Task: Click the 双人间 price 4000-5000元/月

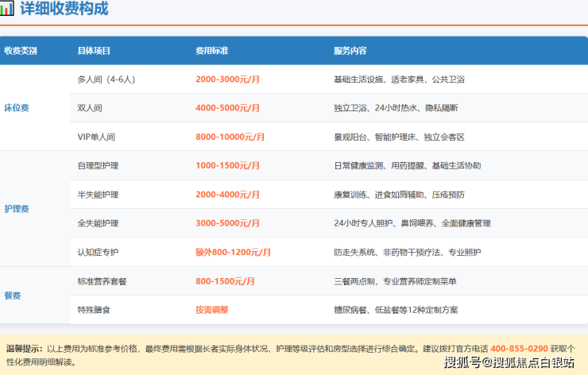Action: tap(228, 108)
